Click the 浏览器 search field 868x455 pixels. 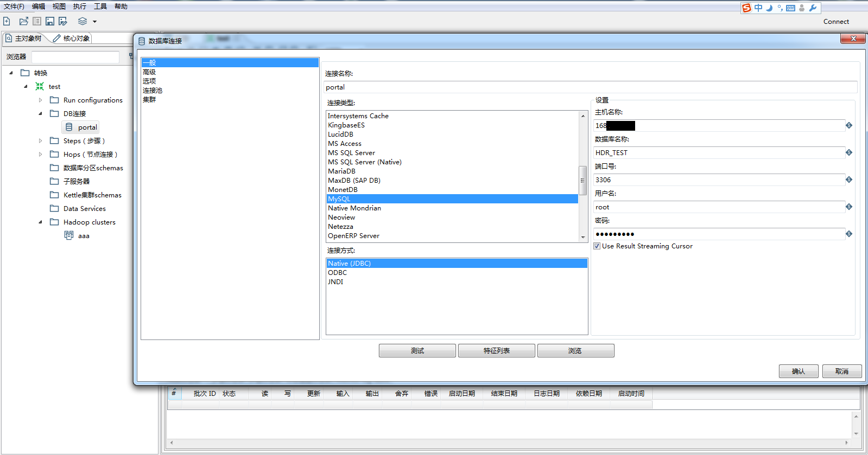(x=75, y=57)
